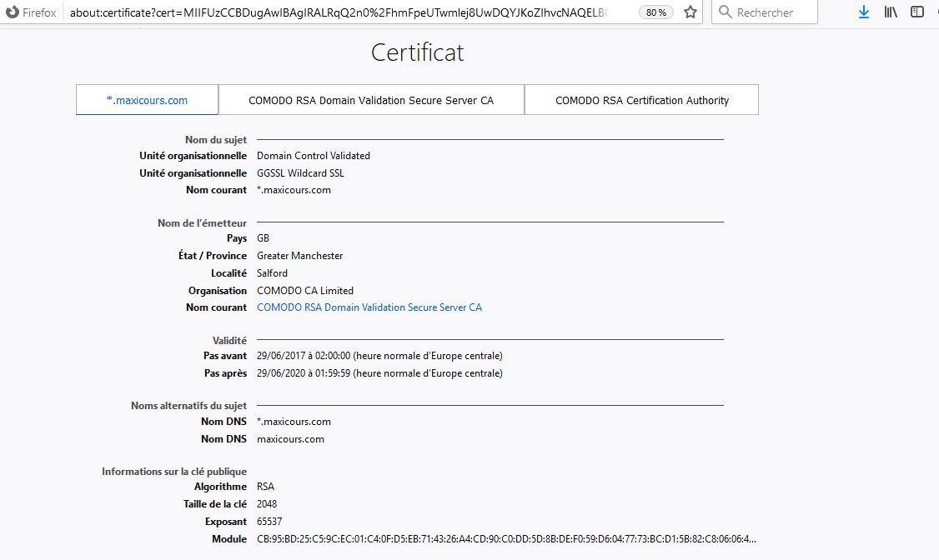Image resolution: width=939 pixels, height=560 pixels.
Task: Open the COMODO RSA Certification Authority tab
Action: coord(642,100)
